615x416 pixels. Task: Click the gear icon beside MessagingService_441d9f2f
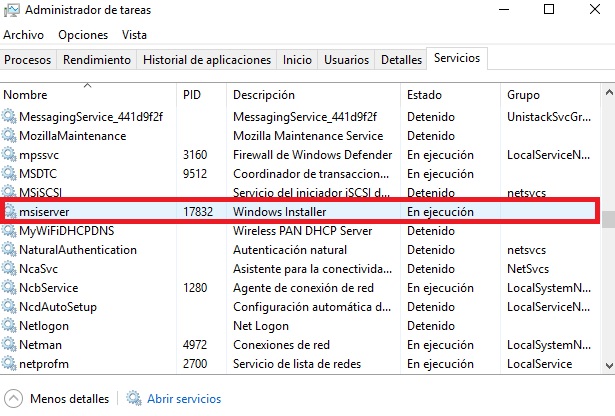(9, 116)
